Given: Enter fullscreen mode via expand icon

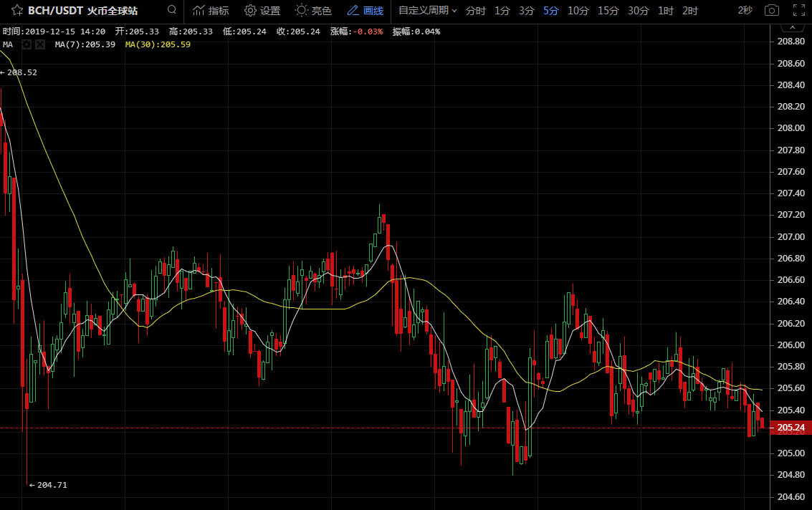Looking at the screenshot, I should [x=799, y=10].
